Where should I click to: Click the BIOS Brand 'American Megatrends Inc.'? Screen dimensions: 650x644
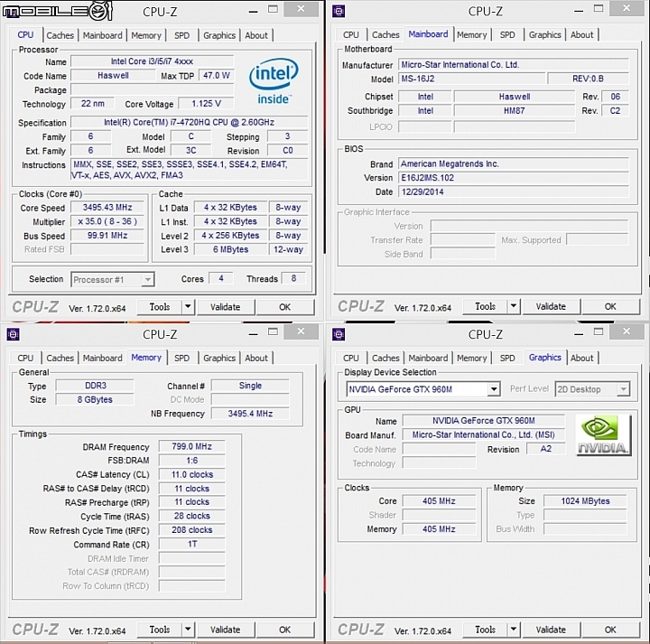(514, 163)
